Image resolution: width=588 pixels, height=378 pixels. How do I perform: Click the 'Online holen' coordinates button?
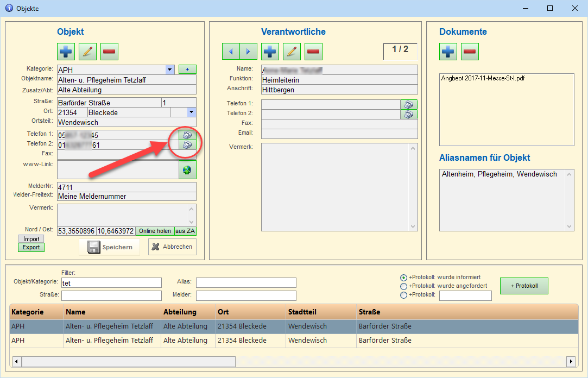(x=155, y=231)
